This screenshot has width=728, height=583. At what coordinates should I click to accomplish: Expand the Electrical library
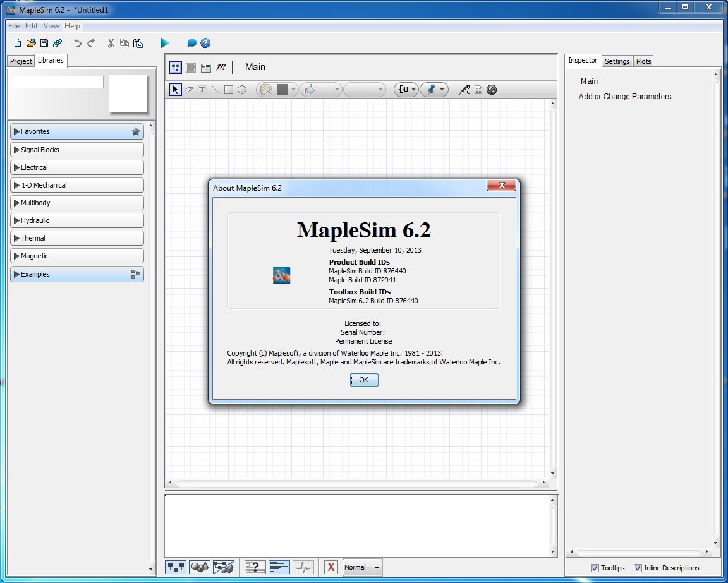click(77, 167)
